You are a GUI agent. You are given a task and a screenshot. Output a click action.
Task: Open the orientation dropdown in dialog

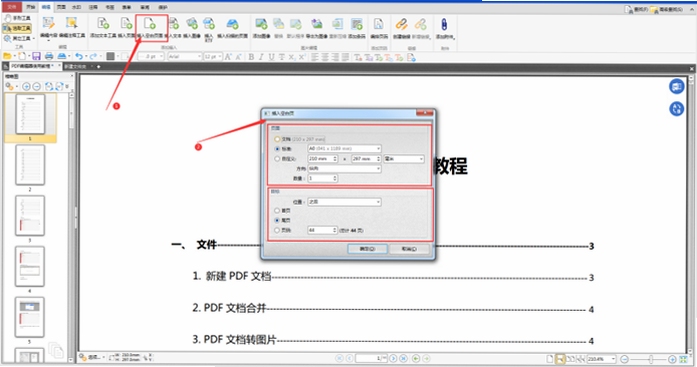coord(344,169)
